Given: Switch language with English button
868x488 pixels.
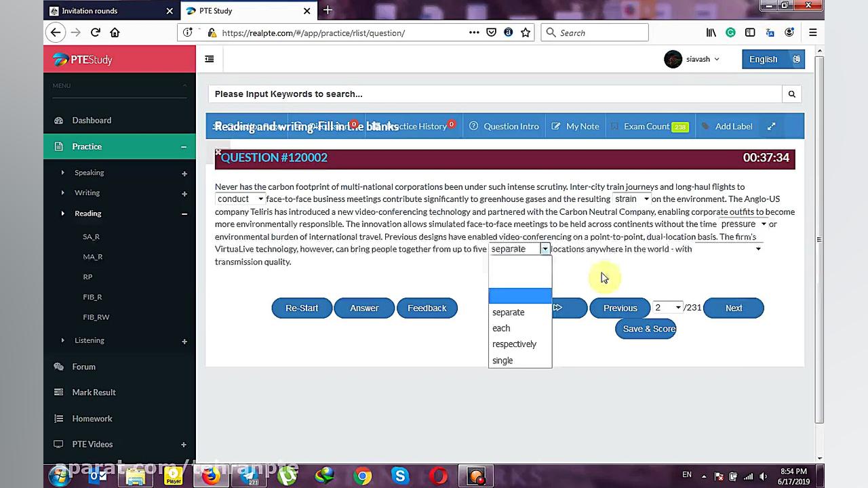Looking at the screenshot, I should [x=773, y=59].
